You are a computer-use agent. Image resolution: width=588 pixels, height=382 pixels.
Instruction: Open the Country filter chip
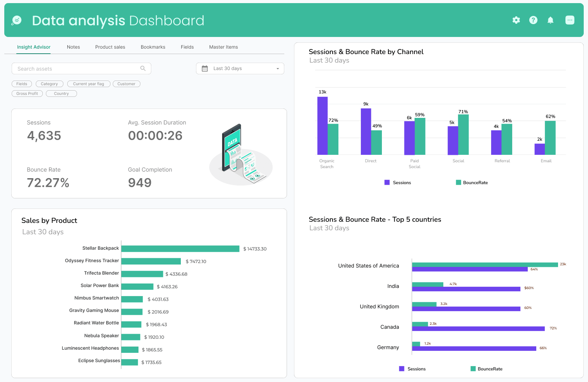(61, 93)
